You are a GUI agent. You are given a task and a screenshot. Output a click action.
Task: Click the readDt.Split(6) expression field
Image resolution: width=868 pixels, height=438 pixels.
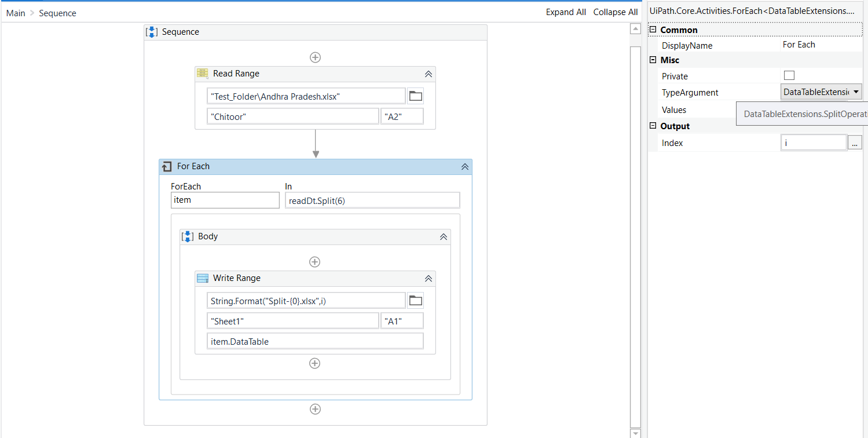pyautogui.click(x=372, y=200)
